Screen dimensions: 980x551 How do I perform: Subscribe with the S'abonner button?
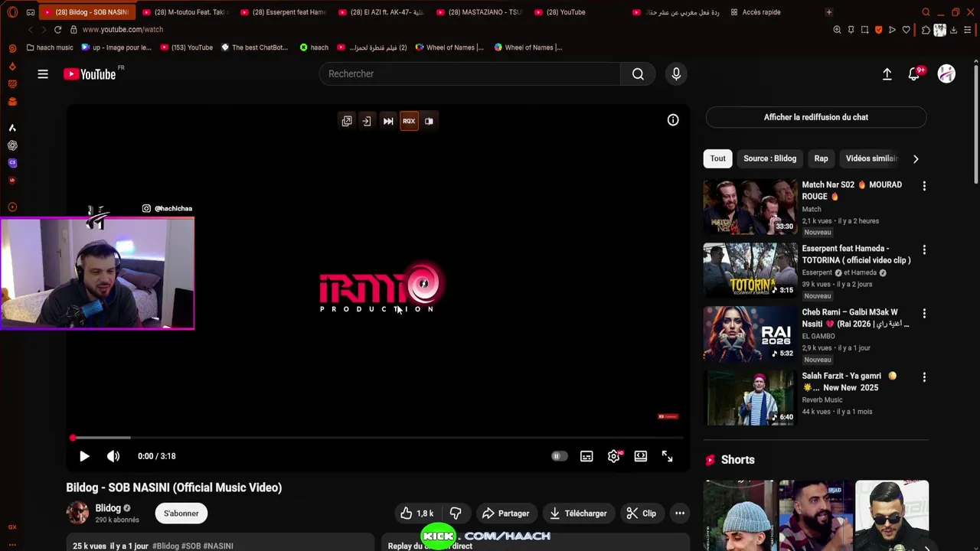(x=181, y=514)
